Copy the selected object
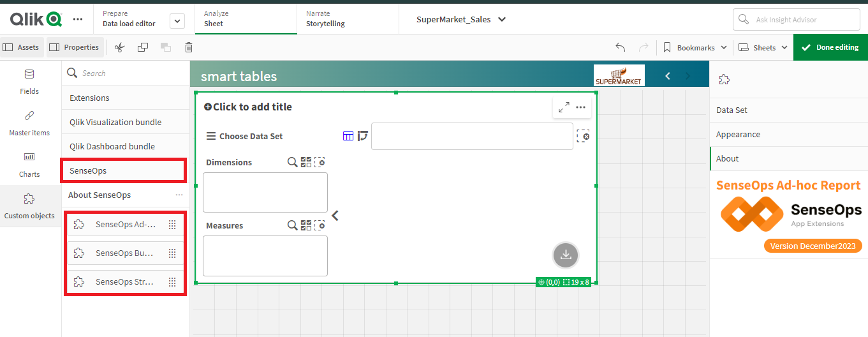Screen dimensions: 868x337 (143, 47)
